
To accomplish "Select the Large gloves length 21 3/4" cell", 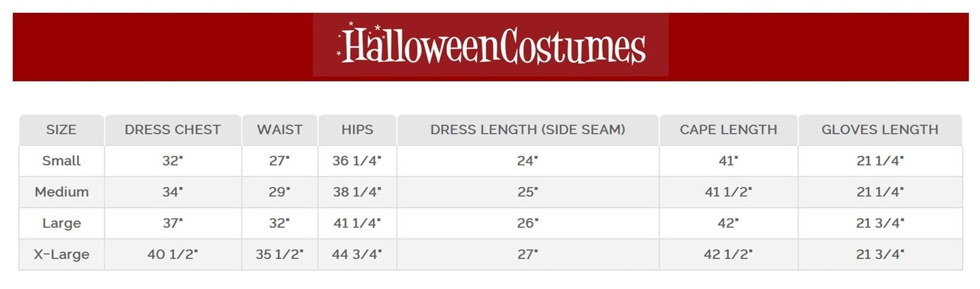I will (x=880, y=224).
